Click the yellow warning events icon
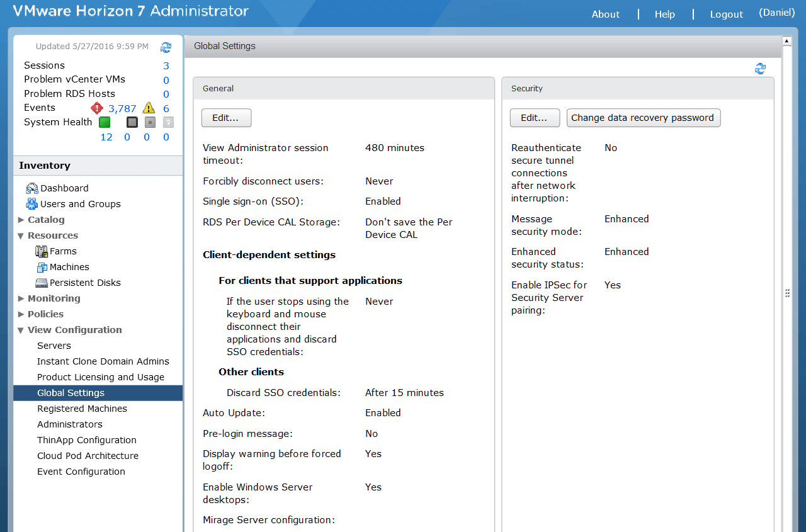The height and width of the screenshot is (532, 806). coord(149,108)
